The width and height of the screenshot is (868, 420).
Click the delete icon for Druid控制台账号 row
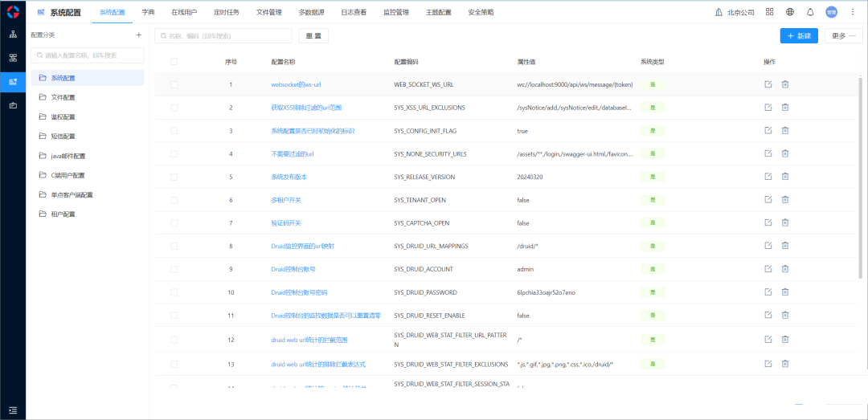785,269
